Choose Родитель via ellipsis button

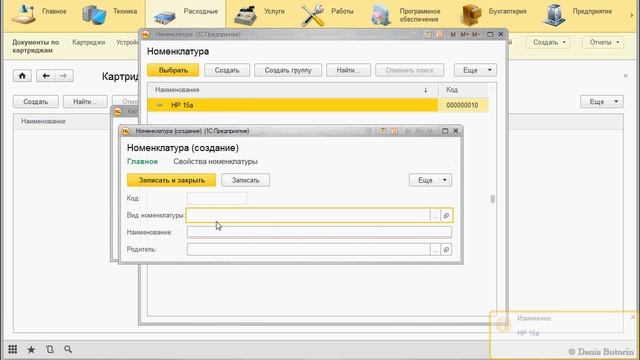(436, 249)
